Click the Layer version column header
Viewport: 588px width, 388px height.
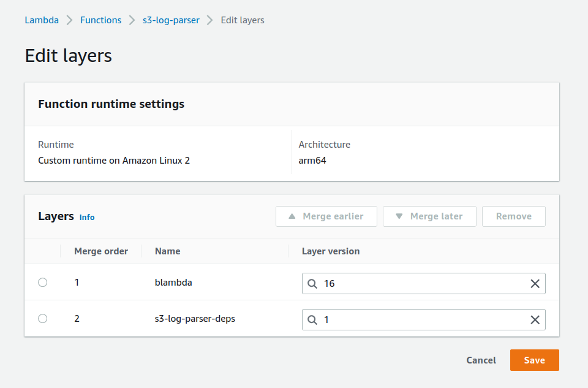point(331,251)
